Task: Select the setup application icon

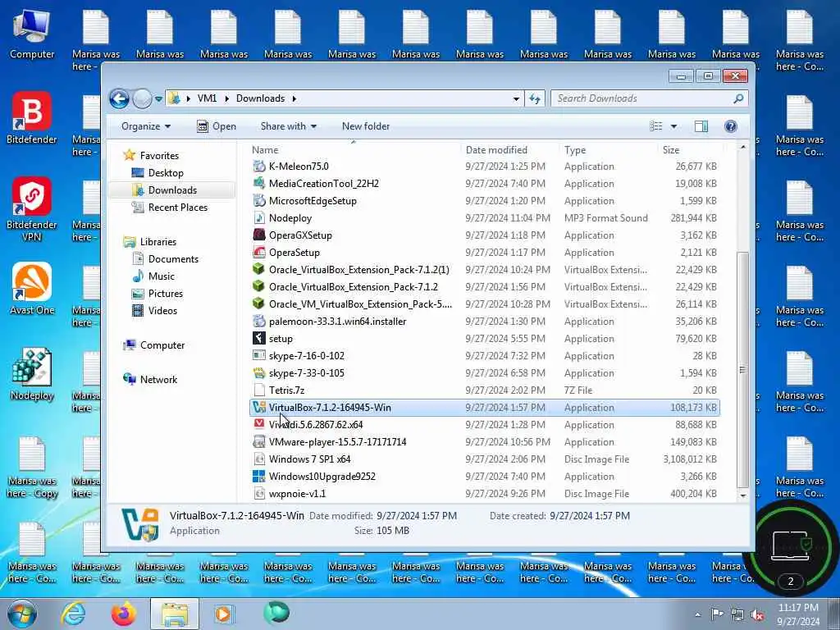Action: (259, 338)
